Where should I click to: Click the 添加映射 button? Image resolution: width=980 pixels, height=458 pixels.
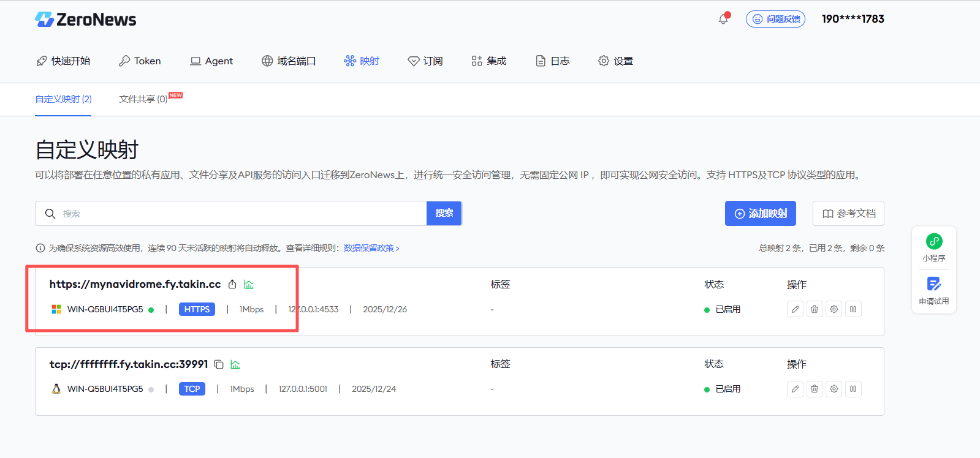click(x=761, y=213)
